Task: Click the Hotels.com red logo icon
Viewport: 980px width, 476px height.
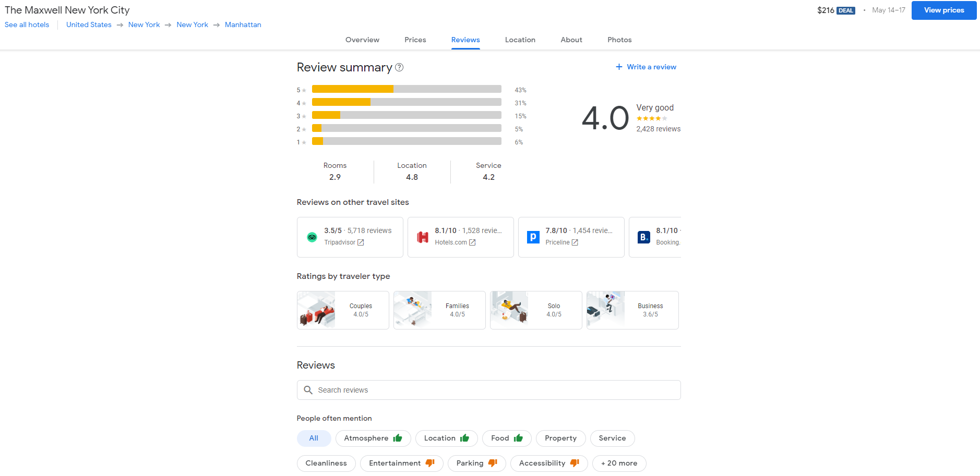Action: point(423,237)
